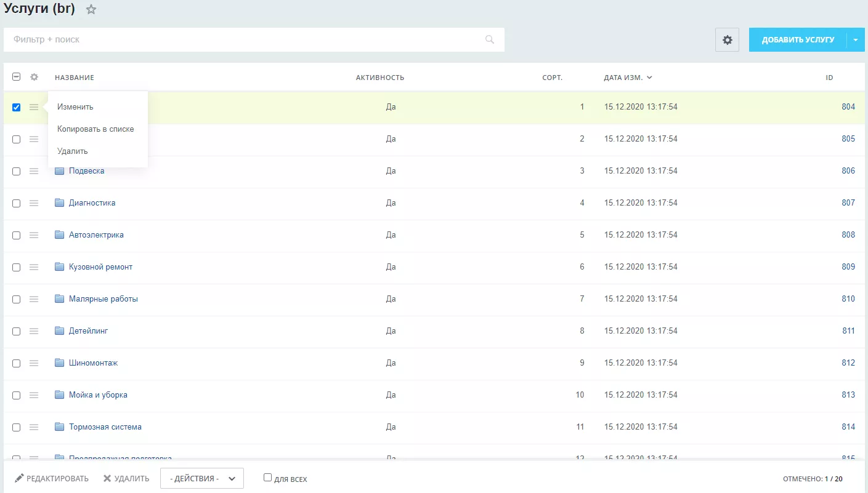Open row actions menu for Малярные работы
868x493 pixels.
(34, 299)
